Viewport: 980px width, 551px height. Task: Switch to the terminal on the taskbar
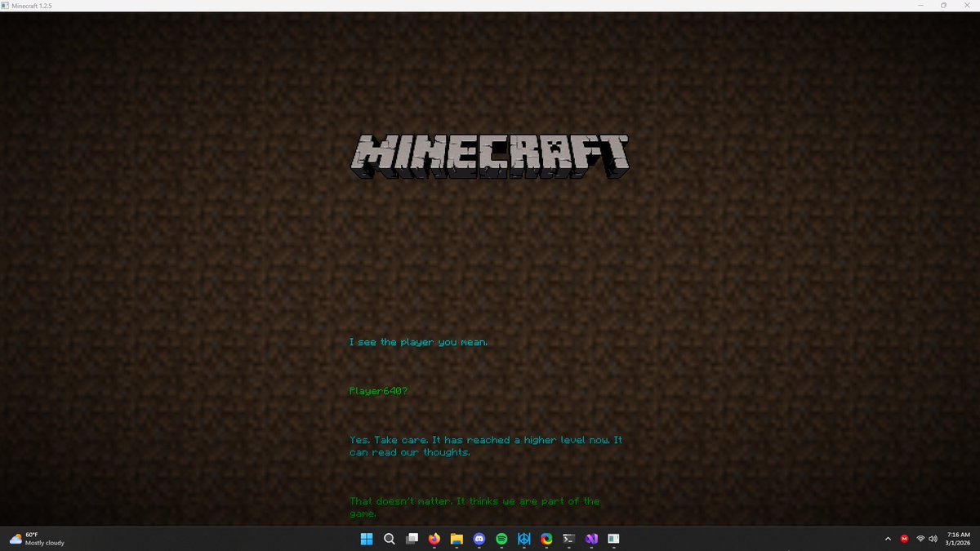(x=569, y=539)
